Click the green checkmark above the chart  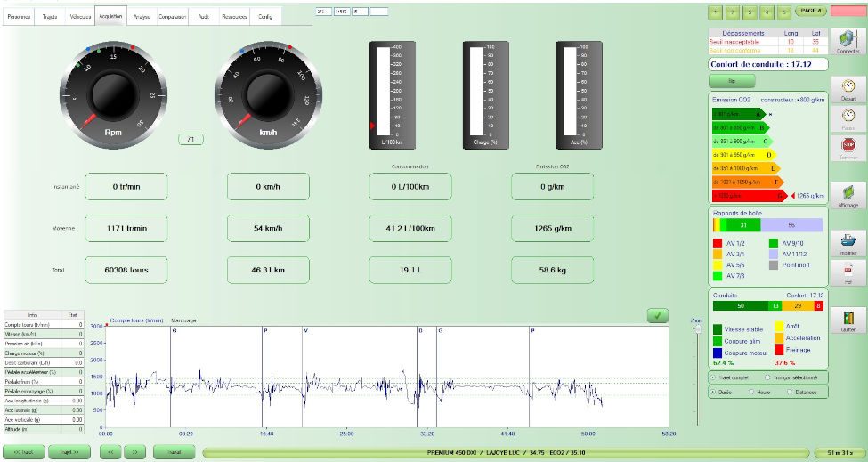[x=657, y=314]
